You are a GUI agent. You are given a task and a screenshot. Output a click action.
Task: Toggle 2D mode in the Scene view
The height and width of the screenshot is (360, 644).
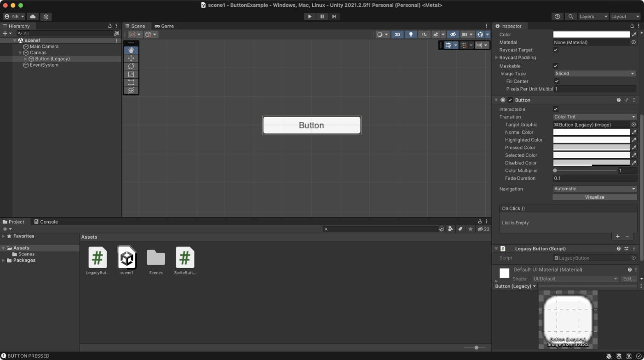[x=397, y=34]
